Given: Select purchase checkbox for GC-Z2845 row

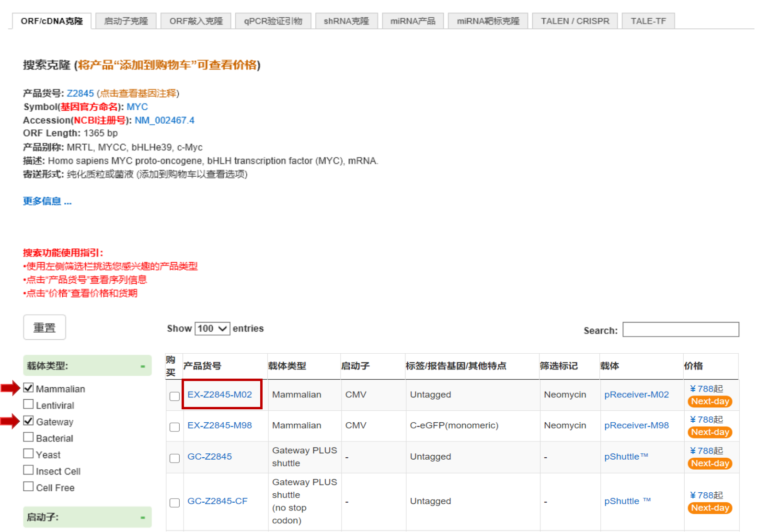Looking at the screenshot, I should 174,458.
